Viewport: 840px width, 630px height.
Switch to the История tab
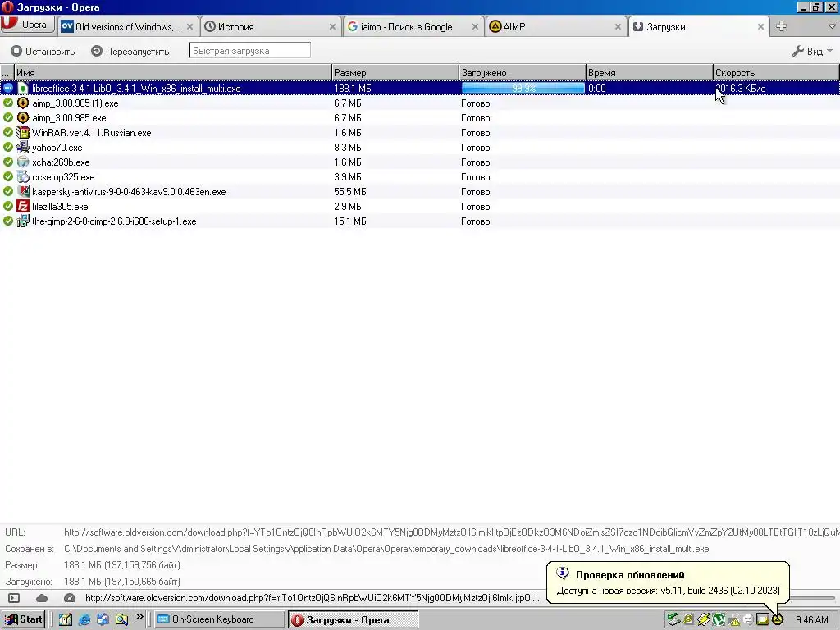[x=271, y=27]
